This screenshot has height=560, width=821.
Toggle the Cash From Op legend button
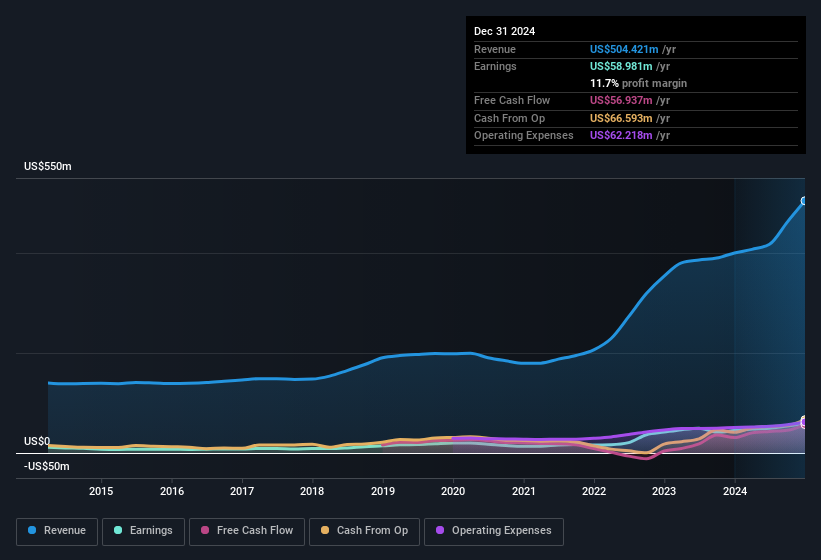364,531
